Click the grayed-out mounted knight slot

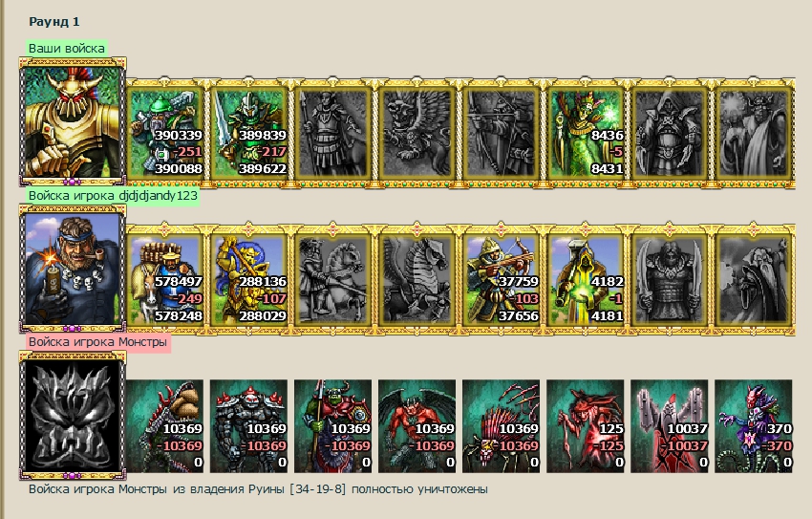click(333, 280)
